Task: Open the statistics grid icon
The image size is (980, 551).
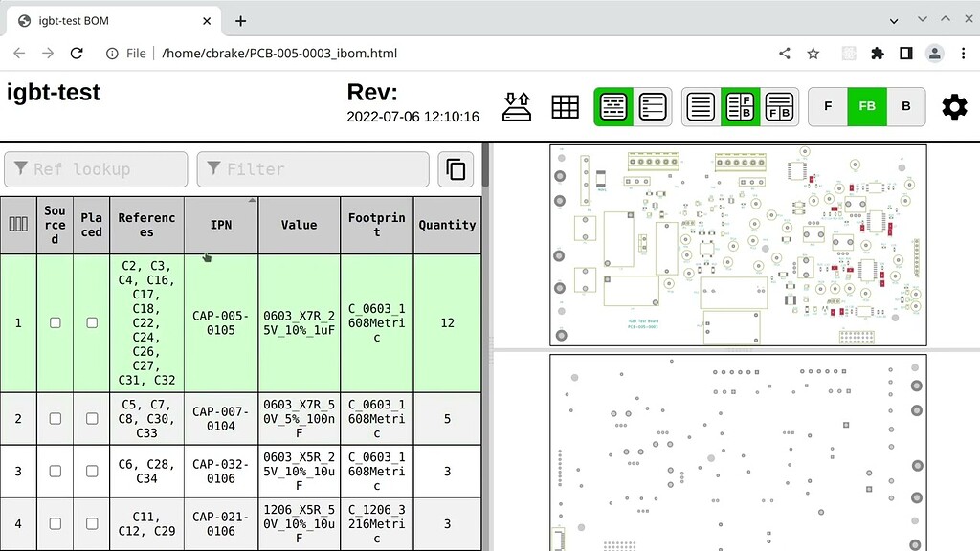Action: (566, 106)
